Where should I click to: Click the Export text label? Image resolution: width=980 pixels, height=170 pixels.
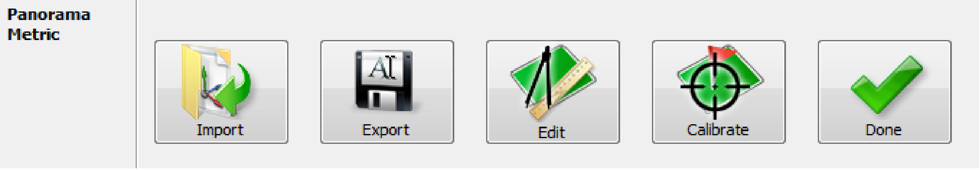click(386, 130)
